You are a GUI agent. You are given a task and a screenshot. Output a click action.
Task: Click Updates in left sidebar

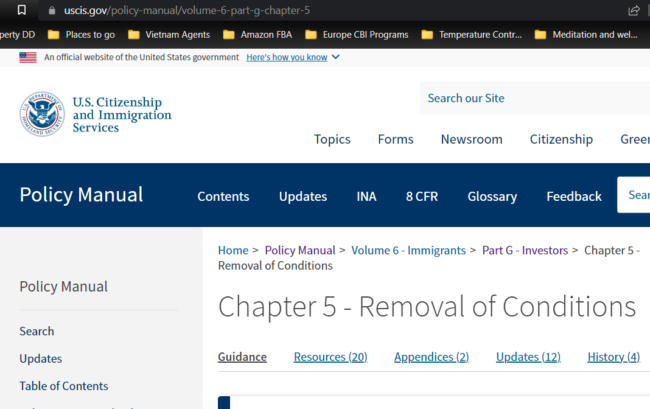41,358
